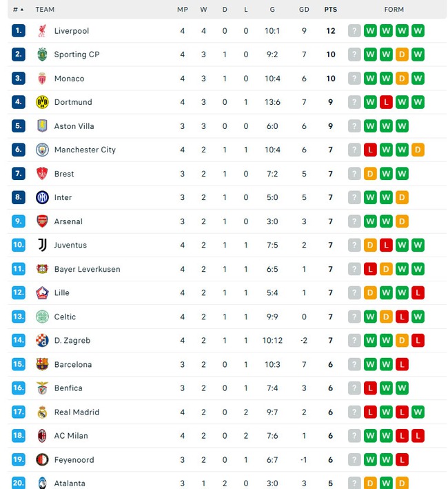This screenshot has width=448, height=489.
Task: Open the Feyenoord team link
Action: point(74,460)
